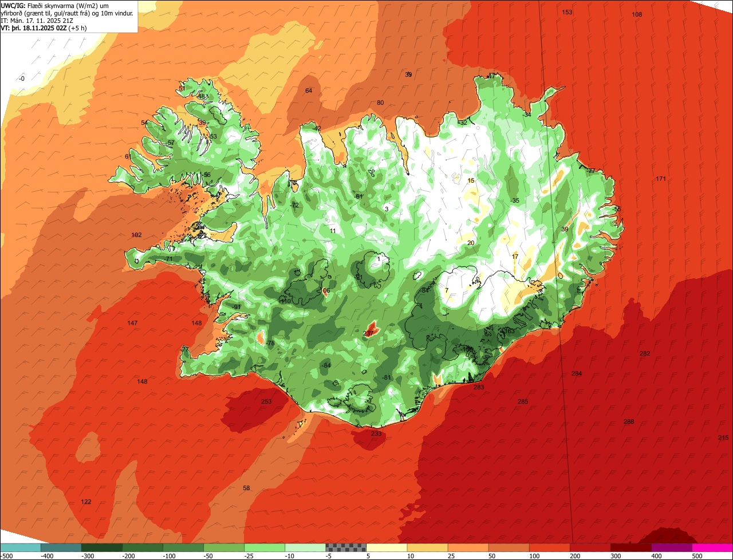Click the valid time 'VT: Þri. 18.11.2025 02Z'
The image size is (733, 560).
[x=34, y=27]
